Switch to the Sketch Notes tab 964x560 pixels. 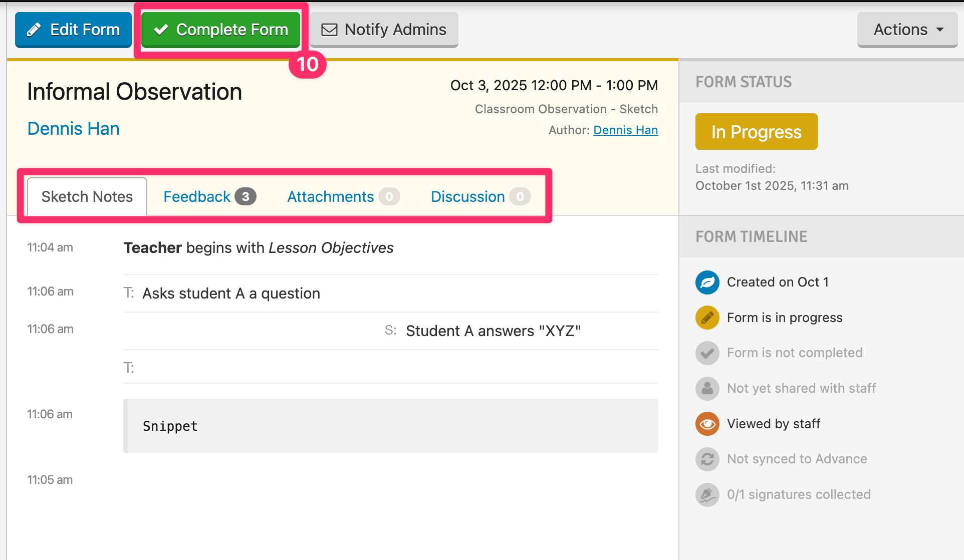point(87,196)
